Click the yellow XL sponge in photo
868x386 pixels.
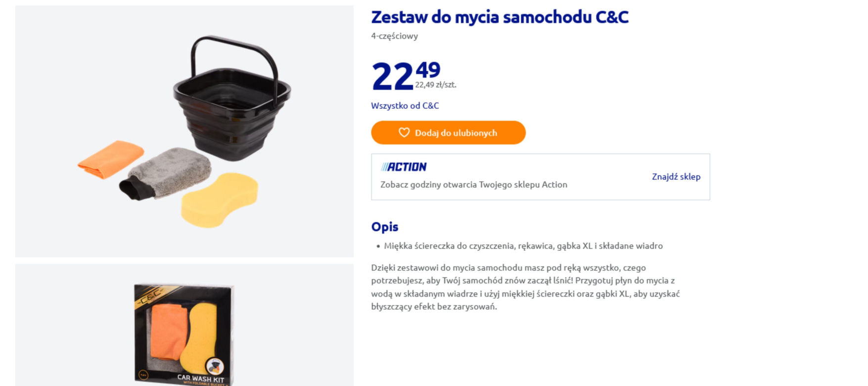[219, 200]
